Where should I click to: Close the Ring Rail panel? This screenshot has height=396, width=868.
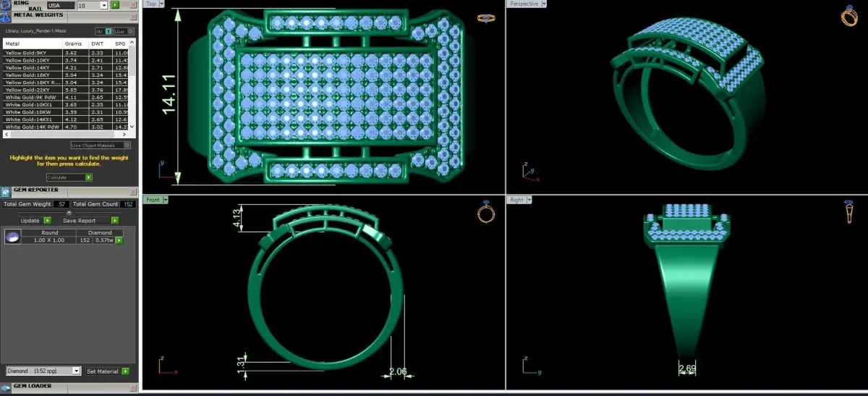tap(133, 5)
